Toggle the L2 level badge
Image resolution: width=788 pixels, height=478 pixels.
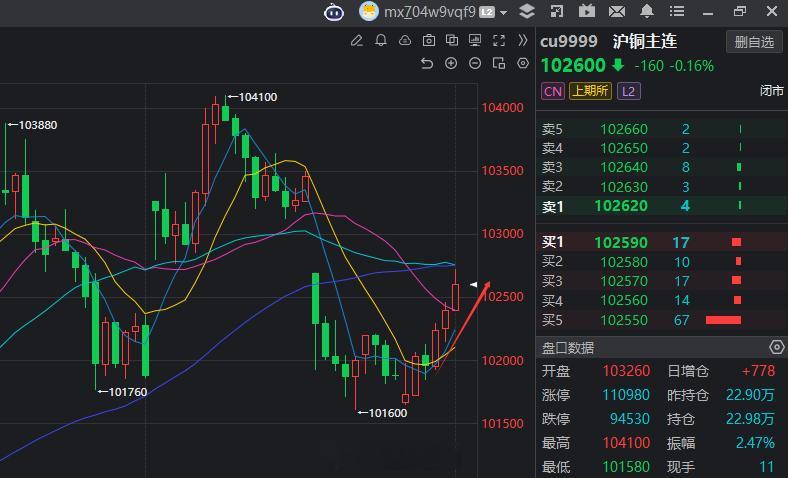pos(628,91)
